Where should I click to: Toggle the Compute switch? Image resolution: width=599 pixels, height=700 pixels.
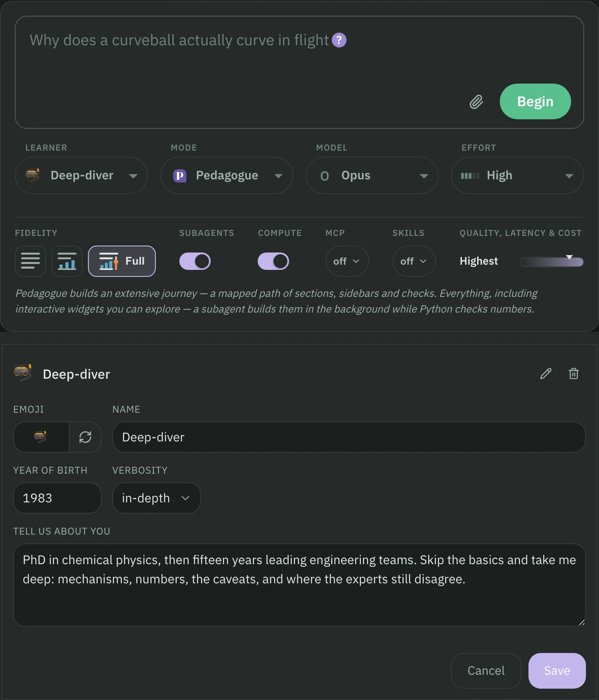click(273, 261)
